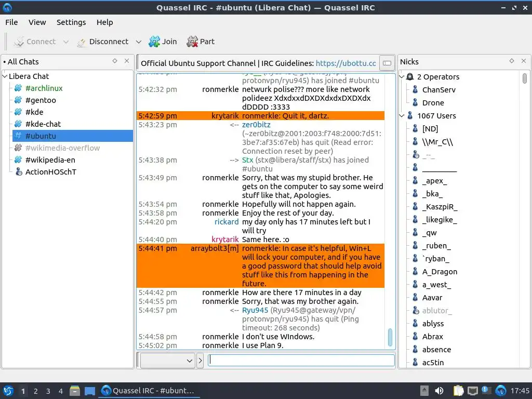Open the #kde-chat channel
532x399 pixels.
coord(43,124)
